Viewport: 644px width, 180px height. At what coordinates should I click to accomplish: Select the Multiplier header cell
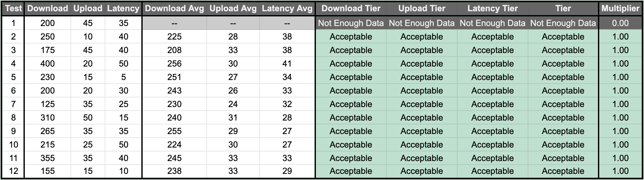point(620,9)
